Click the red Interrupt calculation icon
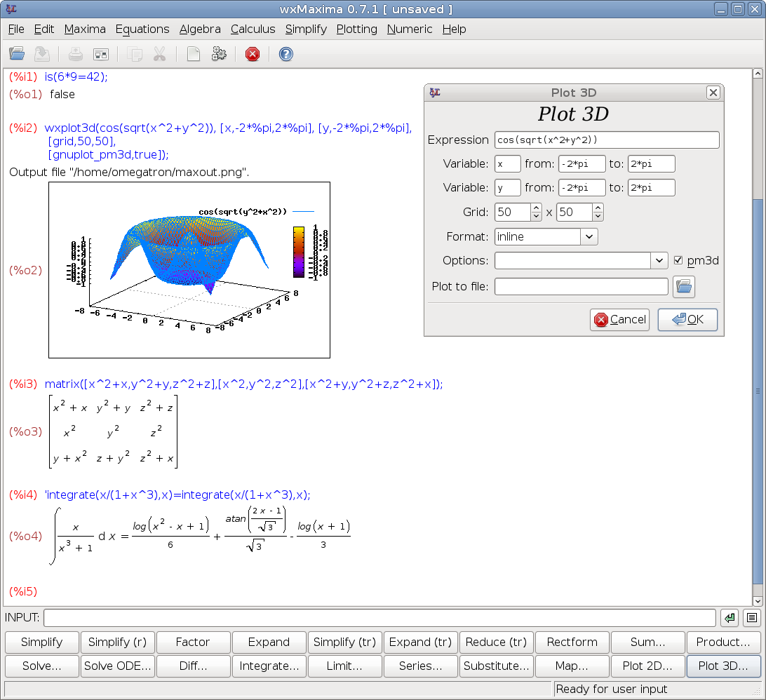Image resolution: width=766 pixels, height=700 pixels. point(253,54)
